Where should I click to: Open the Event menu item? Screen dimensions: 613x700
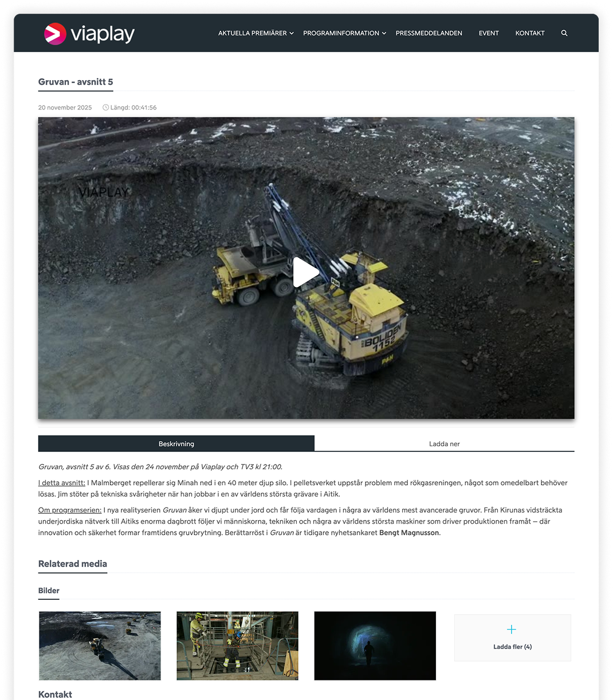tap(489, 33)
